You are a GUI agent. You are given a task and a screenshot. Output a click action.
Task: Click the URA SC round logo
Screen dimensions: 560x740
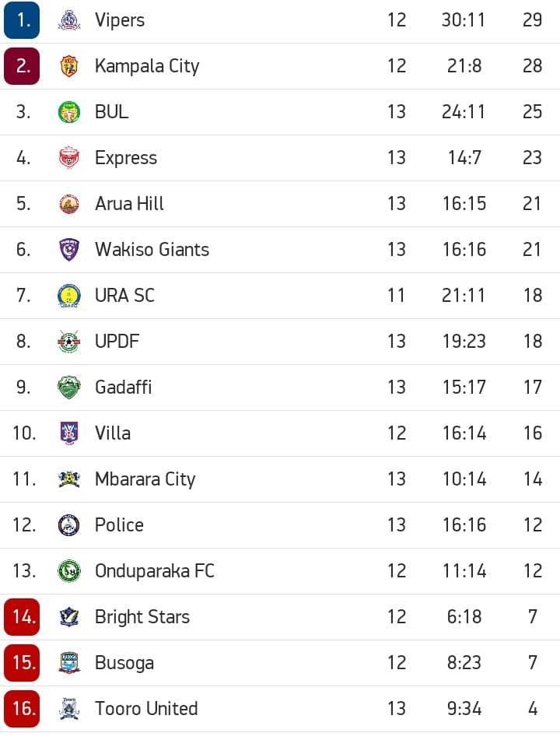pos(69,296)
